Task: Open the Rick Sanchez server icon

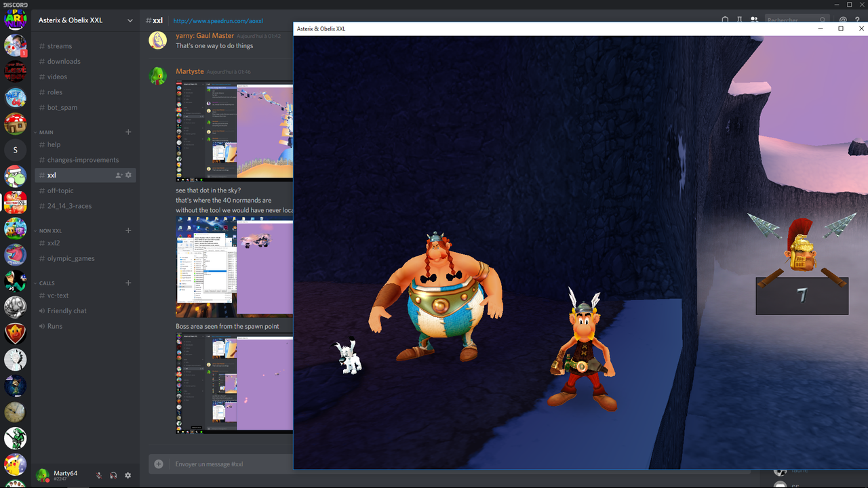Action: tap(15, 359)
